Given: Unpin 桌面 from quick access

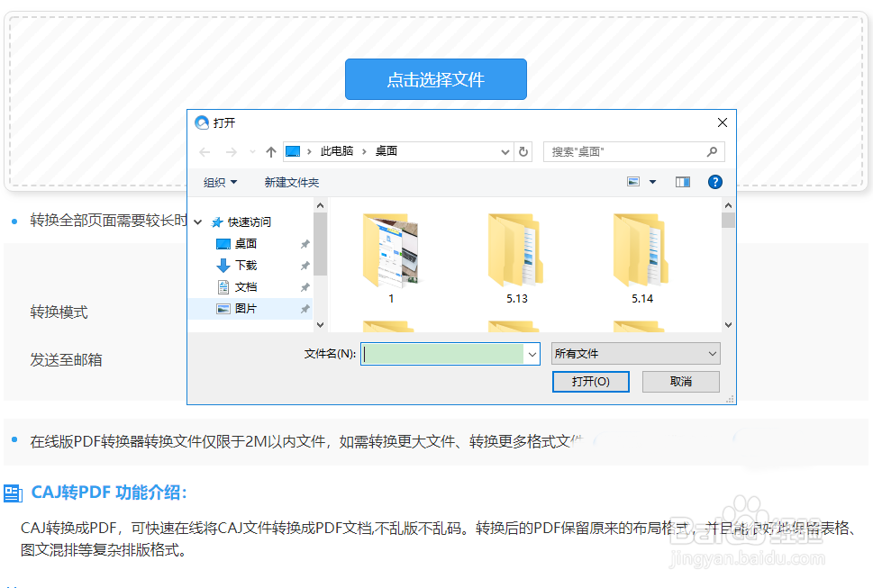Looking at the screenshot, I should (305, 244).
